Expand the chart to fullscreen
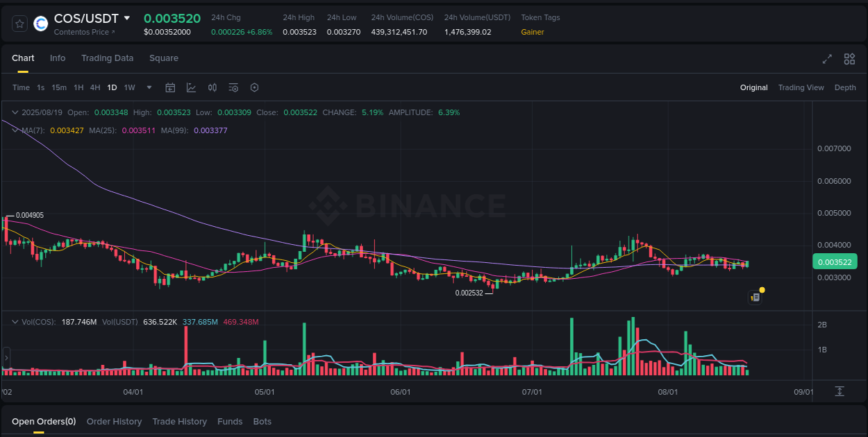The width and height of the screenshot is (868, 437). tap(826, 59)
